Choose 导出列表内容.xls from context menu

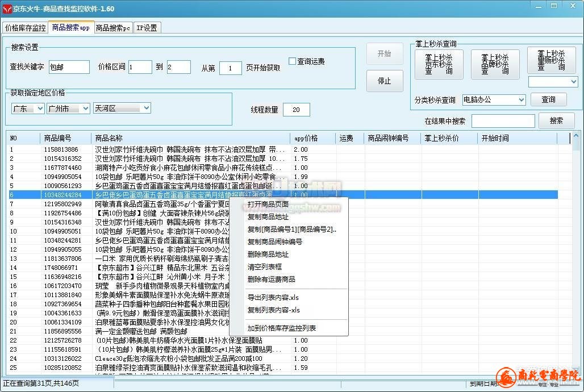[273, 297]
